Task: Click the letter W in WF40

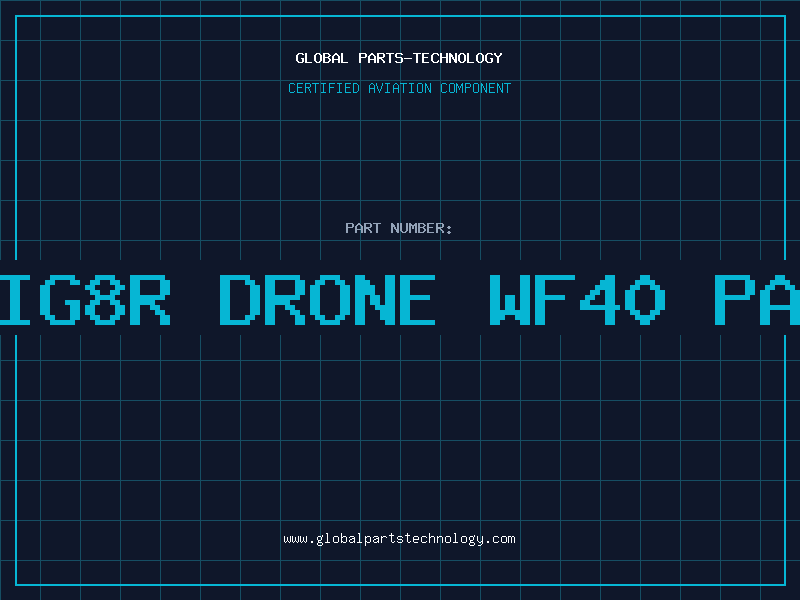Action: pos(510,300)
